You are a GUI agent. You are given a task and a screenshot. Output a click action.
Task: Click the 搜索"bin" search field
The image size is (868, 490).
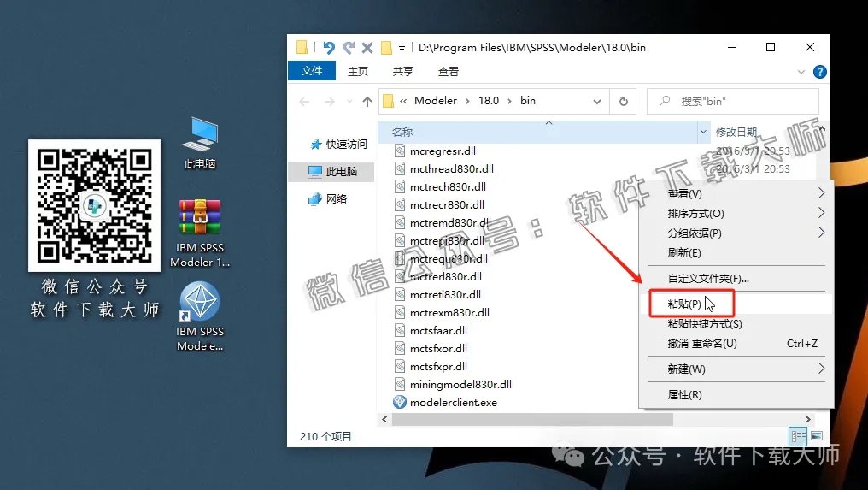(733, 102)
